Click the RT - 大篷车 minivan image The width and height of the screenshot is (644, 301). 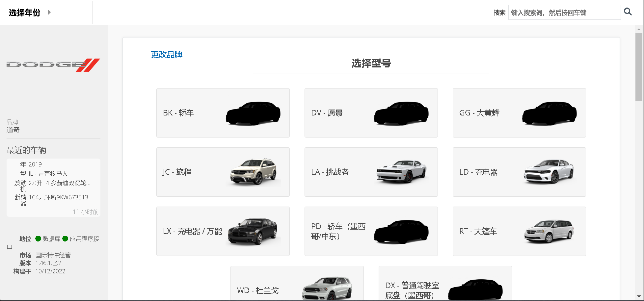tap(549, 231)
